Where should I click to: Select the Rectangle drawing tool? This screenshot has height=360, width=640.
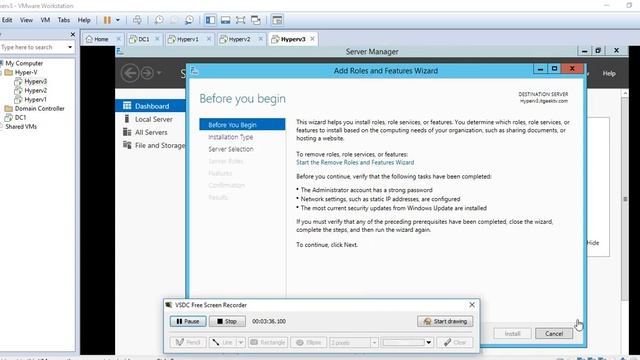pos(267,342)
